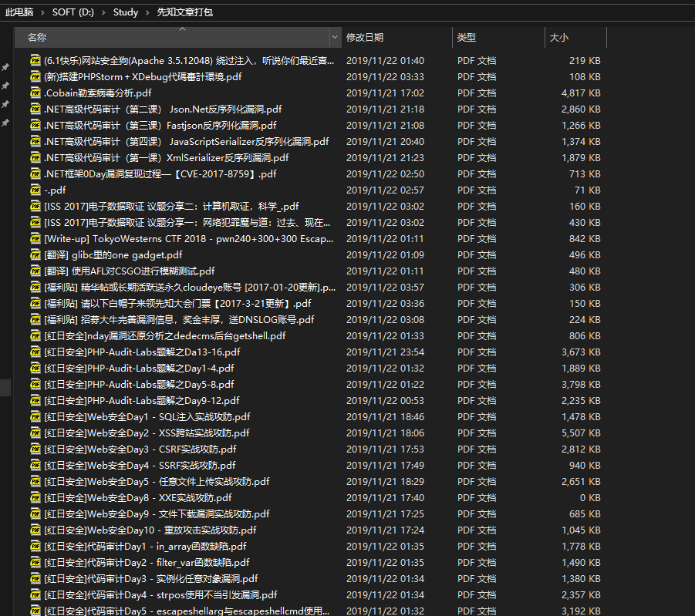
Task: Select file name (新)搭建PHPStorm + XDebug代碼審計環境.pdf
Action: coord(143,76)
